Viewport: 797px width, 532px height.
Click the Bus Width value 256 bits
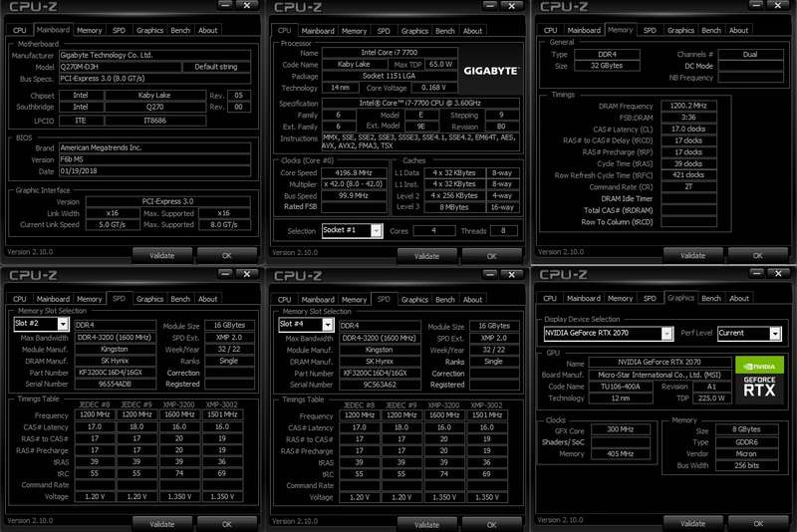pyautogui.click(x=746, y=465)
